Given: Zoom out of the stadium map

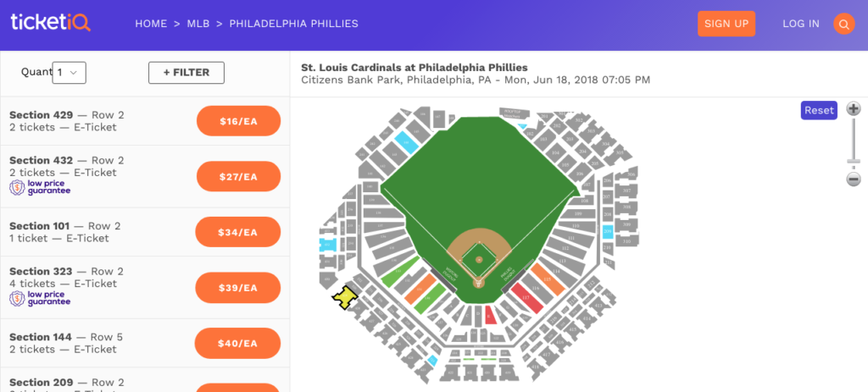Looking at the screenshot, I should point(854,179).
